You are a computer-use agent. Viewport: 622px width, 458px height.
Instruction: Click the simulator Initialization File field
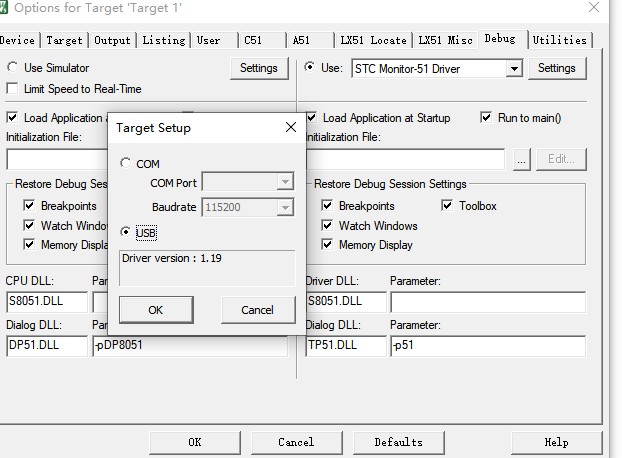(x=57, y=160)
